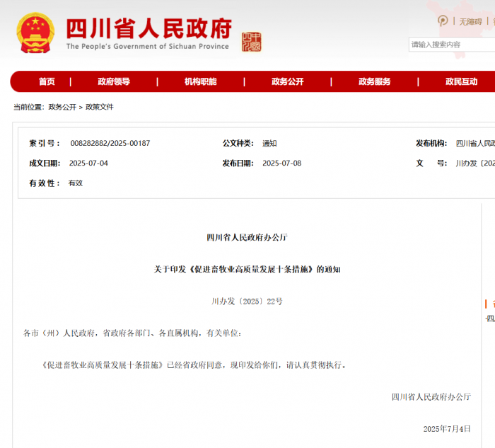Click the 有效性 value 有效
Screen dimensions: 495x448
tap(76, 183)
